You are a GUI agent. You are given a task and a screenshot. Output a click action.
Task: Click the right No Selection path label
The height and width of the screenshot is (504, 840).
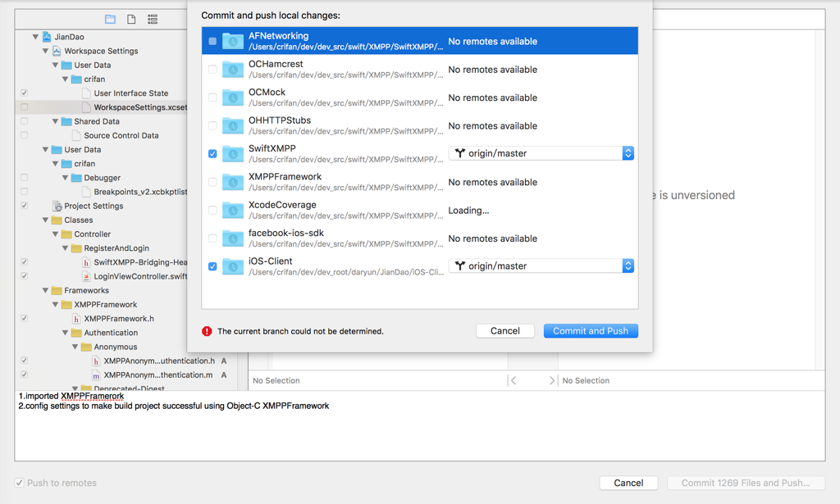tap(586, 380)
